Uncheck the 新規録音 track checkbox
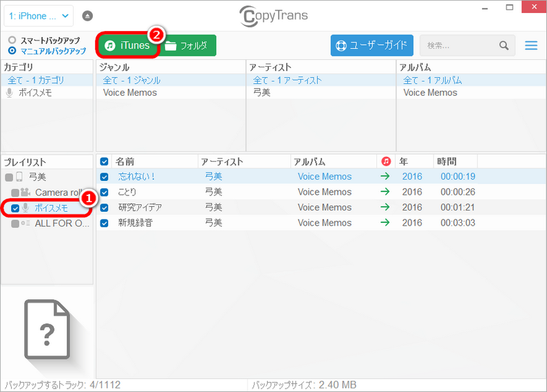547x392 pixels. (x=104, y=223)
